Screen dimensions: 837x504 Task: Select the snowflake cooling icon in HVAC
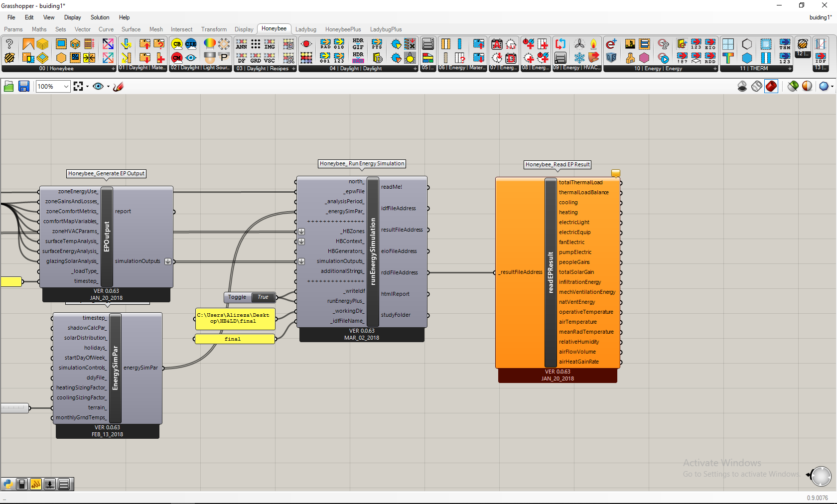[579, 57]
